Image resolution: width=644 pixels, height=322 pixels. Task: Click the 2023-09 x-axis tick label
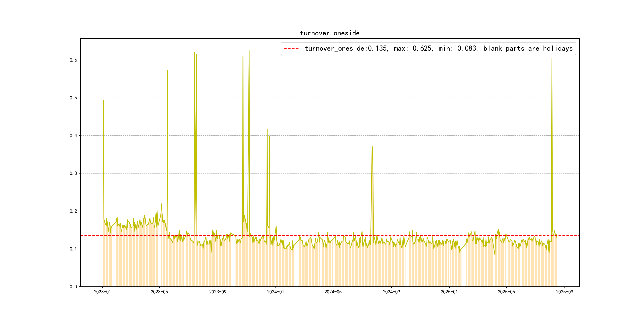click(x=217, y=292)
